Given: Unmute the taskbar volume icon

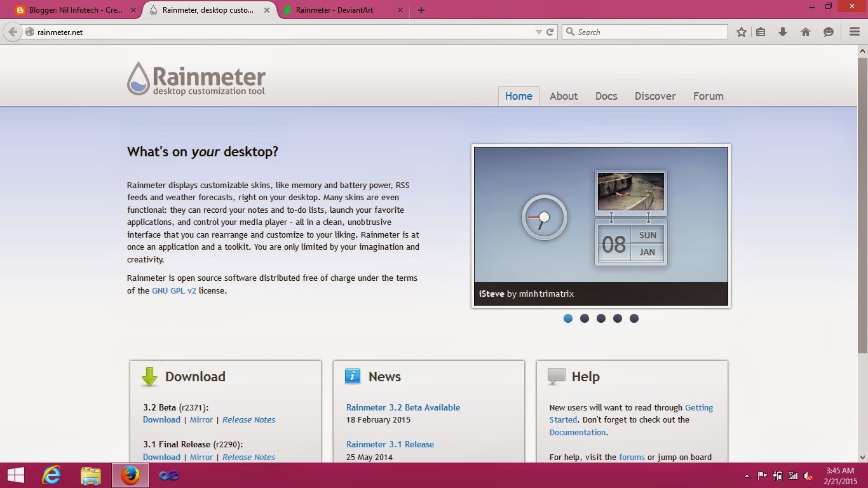Looking at the screenshot, I should [x=808, y=475].
